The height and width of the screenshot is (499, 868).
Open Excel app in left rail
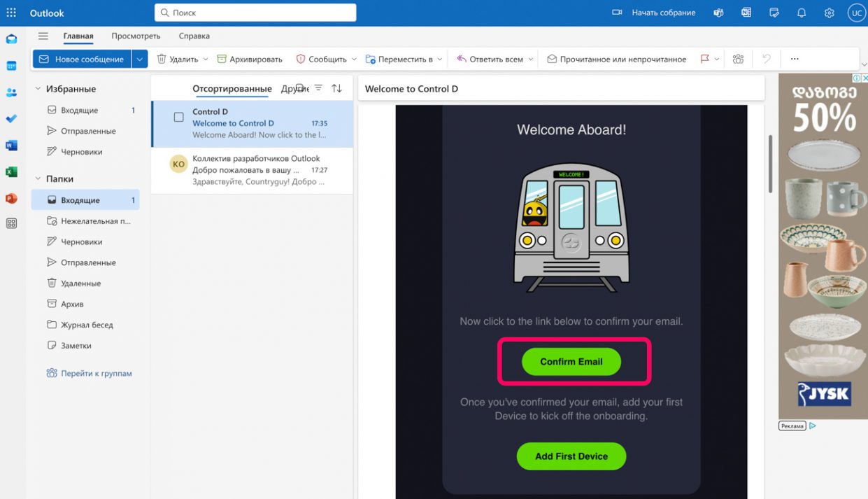point(11,172)
